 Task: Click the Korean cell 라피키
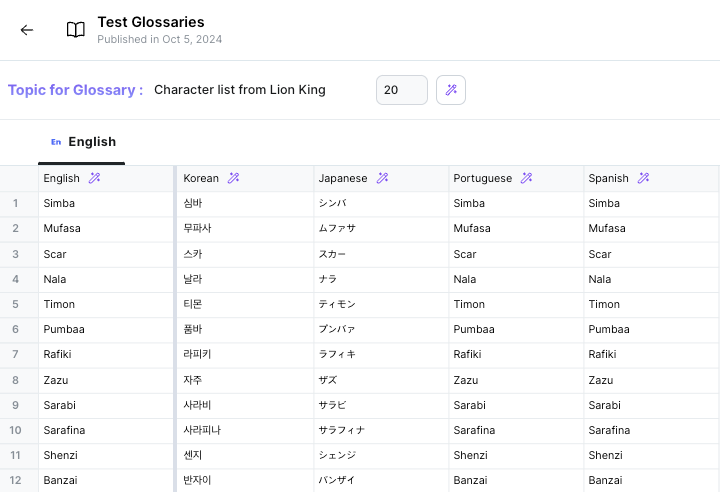(x=245, y=354)
